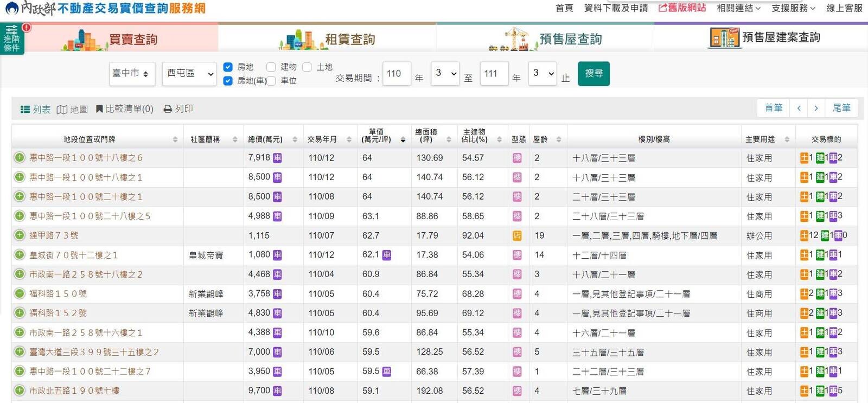Print the results with 列印
This screenshot has height=403, width=868.
[178, 109]
